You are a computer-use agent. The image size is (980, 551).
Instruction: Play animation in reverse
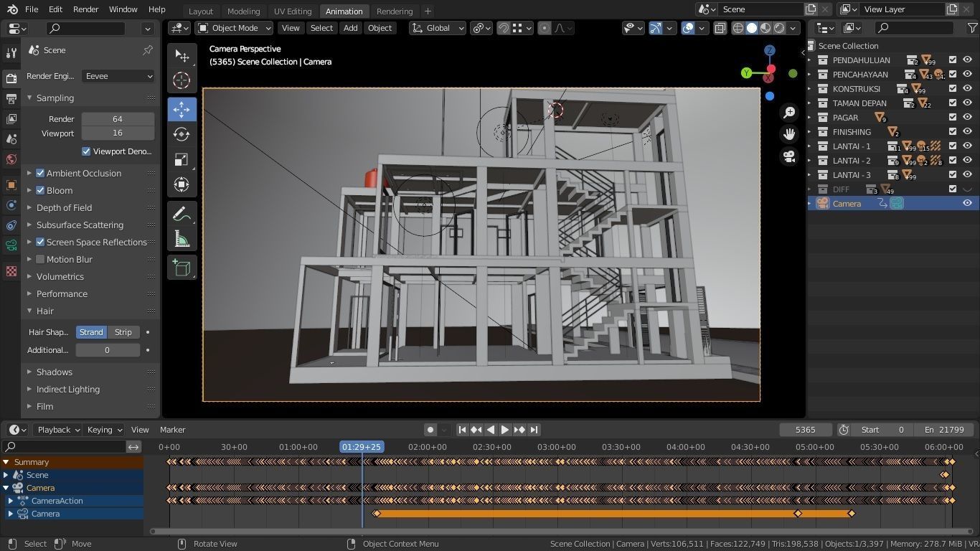pyautogui.click(x=491, y=430)
